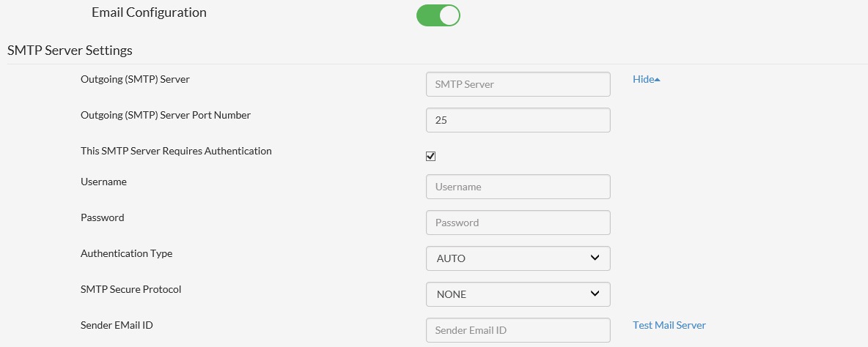Screen dimensions: 868x347
Task: Open the Authentication Type dropdown
Action: pos(518,258)
